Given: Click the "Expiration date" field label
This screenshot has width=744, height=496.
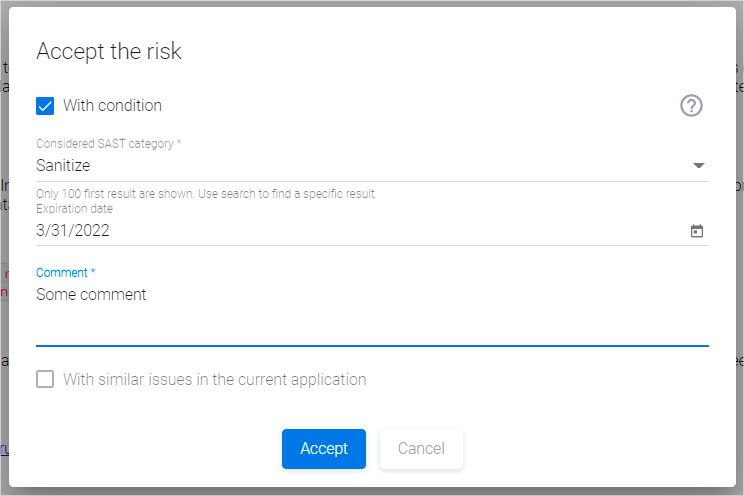Looking at the screenshot, I should pos(74,209).
